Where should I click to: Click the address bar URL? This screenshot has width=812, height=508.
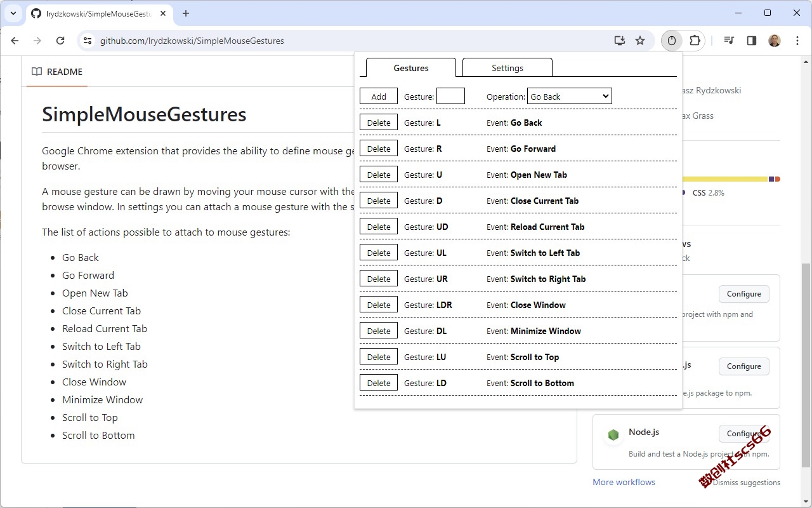click(192, 41)
